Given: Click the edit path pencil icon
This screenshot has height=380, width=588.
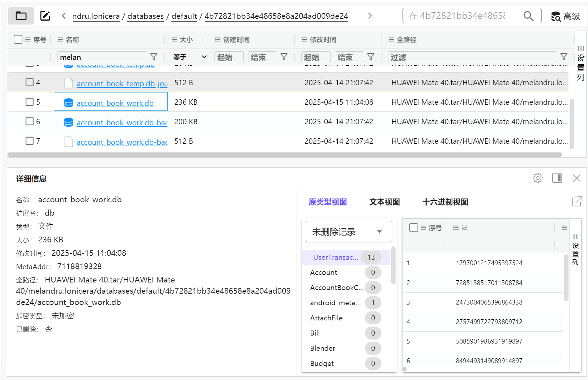Looking at the screenshot, I should [45, 16].
